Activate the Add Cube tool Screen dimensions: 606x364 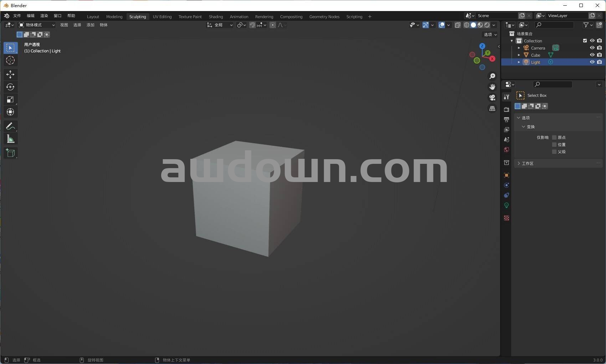point(10,153)
